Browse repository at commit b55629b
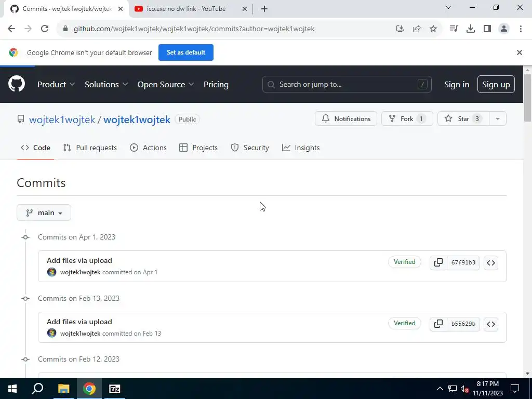Viewport: 532px width, 399px height. point(491,324)
